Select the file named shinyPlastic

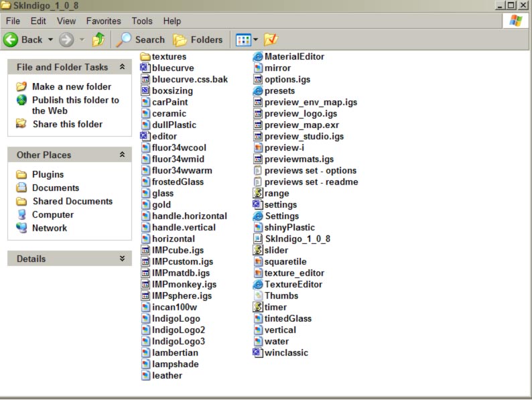click(289, 227)
